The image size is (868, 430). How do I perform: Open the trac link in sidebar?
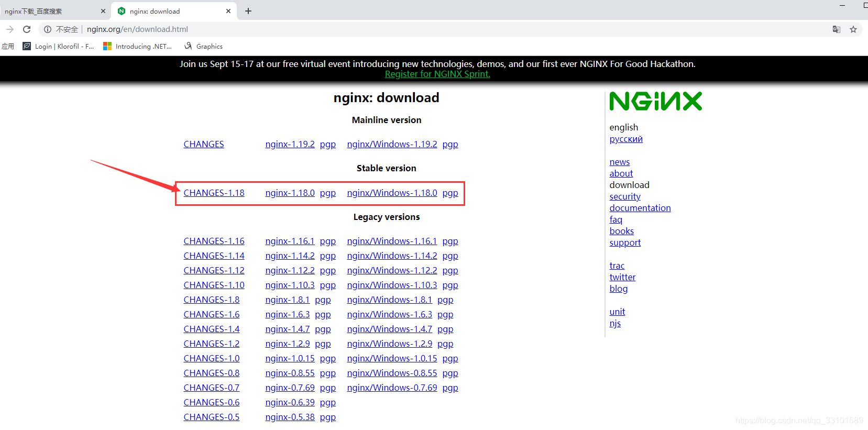[x=617, y=266]
